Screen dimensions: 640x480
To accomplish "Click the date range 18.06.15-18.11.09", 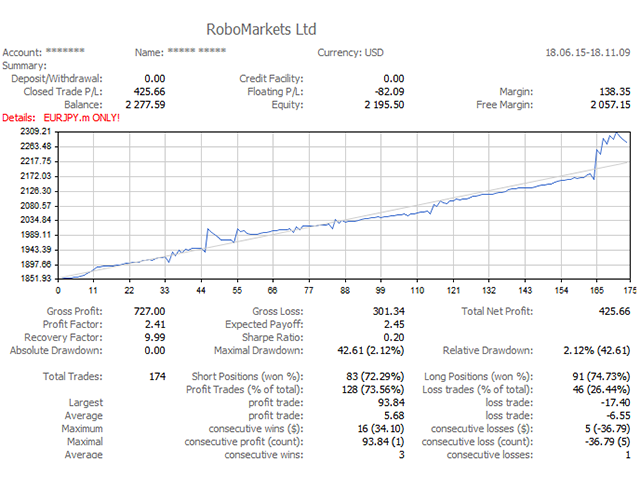I will point(588,53).
